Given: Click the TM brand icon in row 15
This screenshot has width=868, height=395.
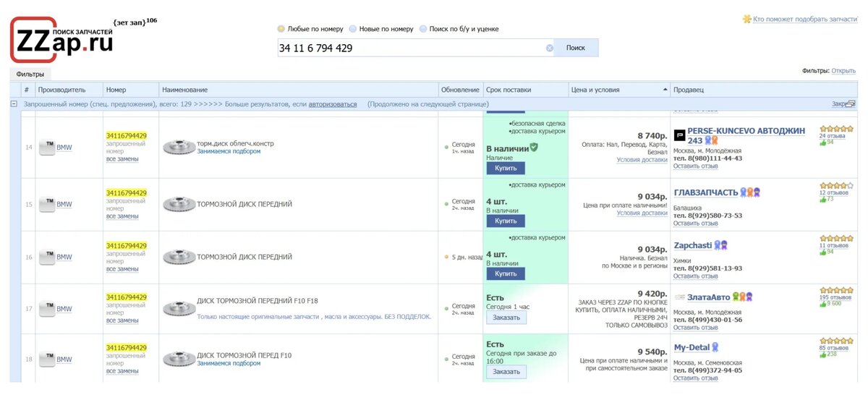Looking at the screenshot, I should 47,205.
